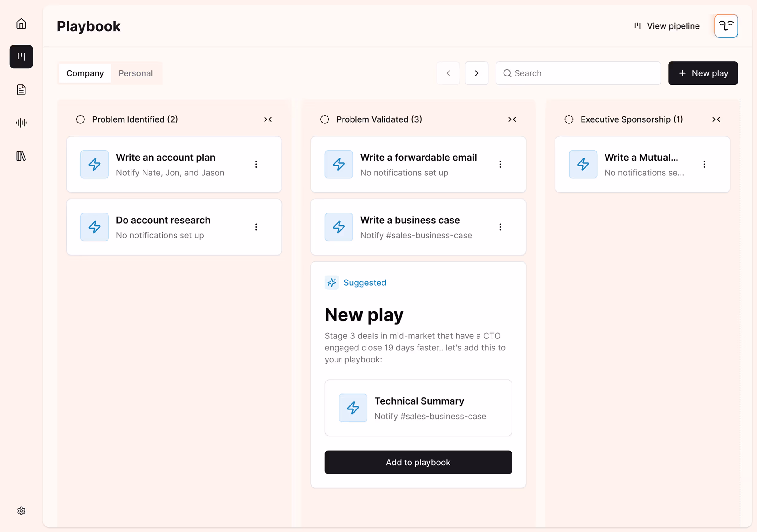Open options menu for Write a forwardable email
Viewport: 757px width, 532px height.
[x=500, y=164]
